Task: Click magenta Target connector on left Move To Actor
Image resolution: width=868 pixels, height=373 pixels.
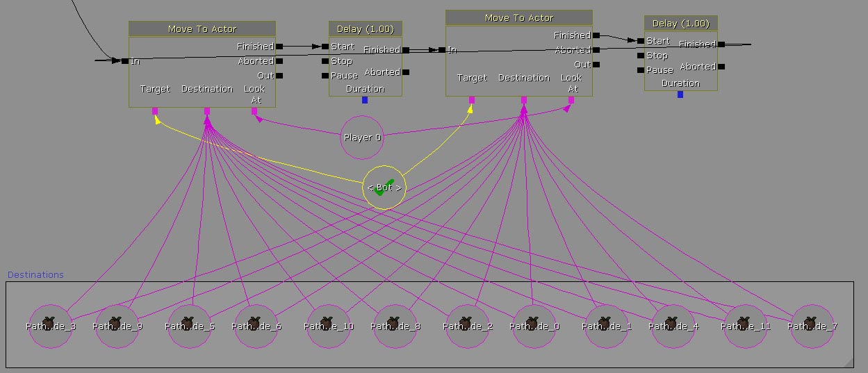Action: (155, 111)
